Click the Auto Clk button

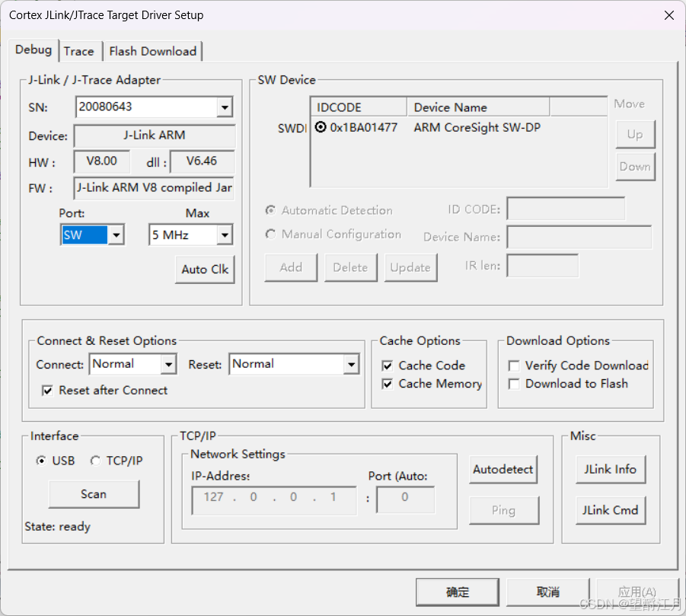[205, 269]
